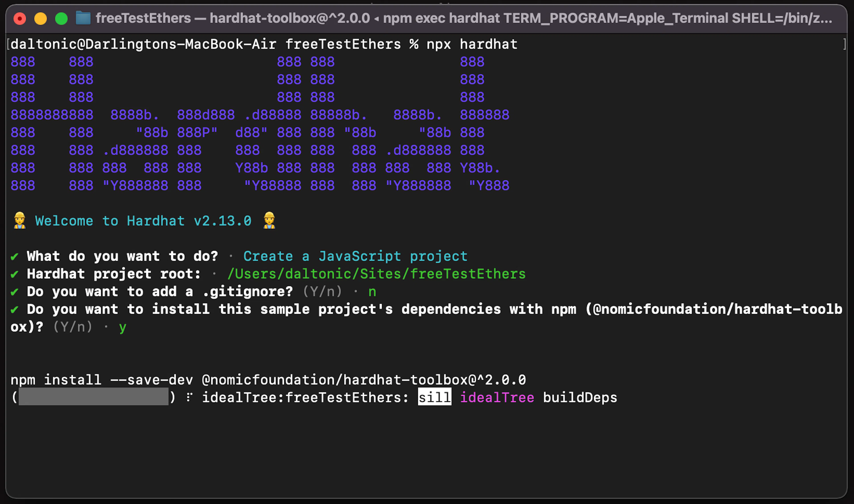Click the green checkmark beside "What do you want to do?"
This screenshot has width=854, height=504.
[x=14, y=256]
